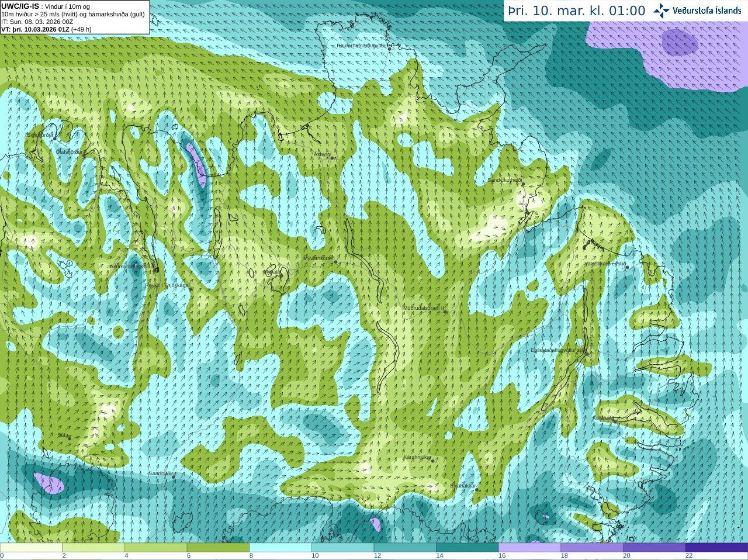Click the 16–18 m/s lavender legend swatch

pos(529,548)
